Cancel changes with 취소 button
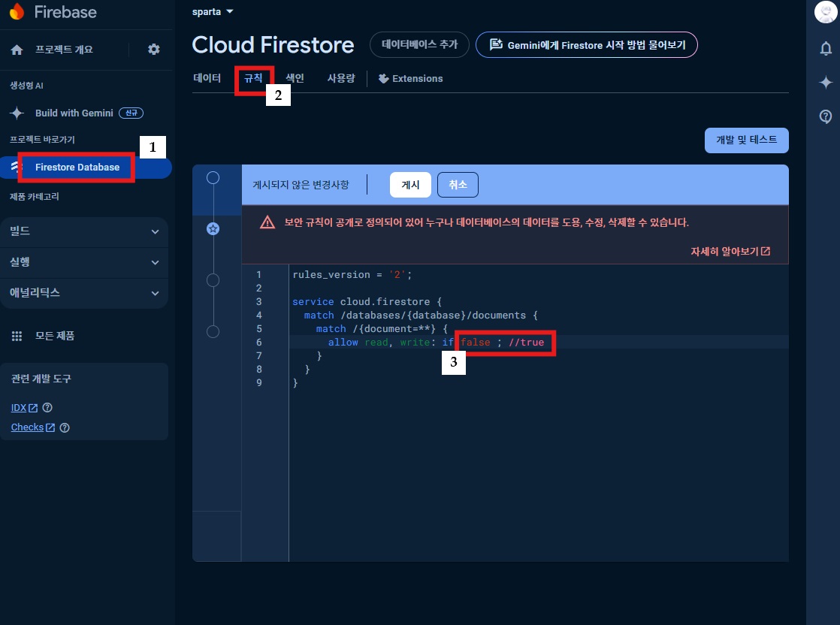The width and height of the screenshot is (840, 625). coord(458,185)
